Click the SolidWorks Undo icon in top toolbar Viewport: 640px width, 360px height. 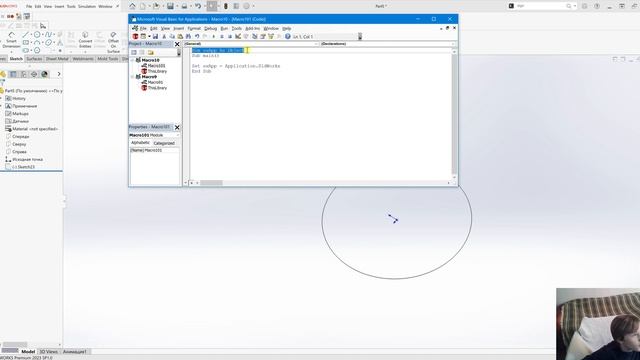[198, 6]
